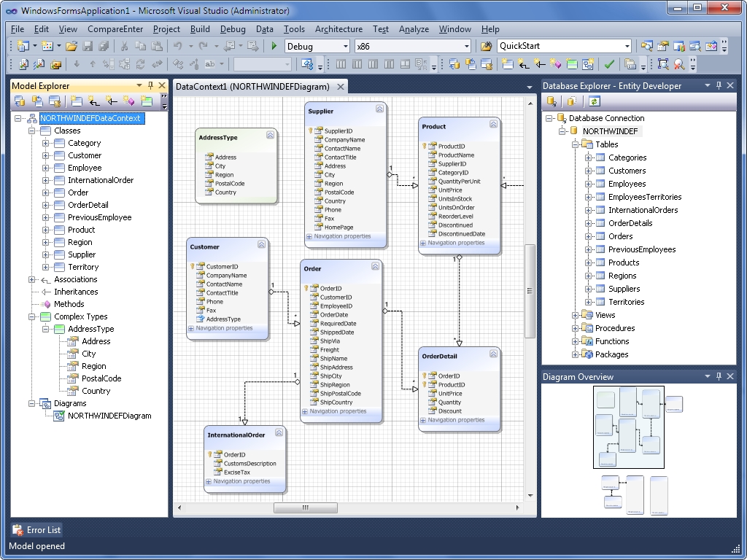Click the Generate Database Script icon in the main toolbar
747x560 pixels.
pos(487,64)
